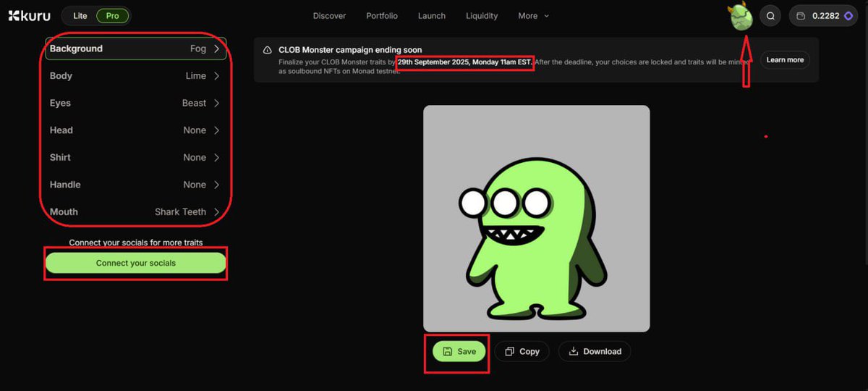Open the wallet balance 0.2282 button
Screen dimensions: 868x391
(x=823, y=16)
